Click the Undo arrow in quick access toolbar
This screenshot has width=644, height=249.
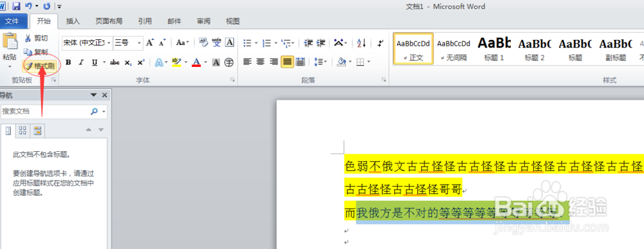click(28, 6)
